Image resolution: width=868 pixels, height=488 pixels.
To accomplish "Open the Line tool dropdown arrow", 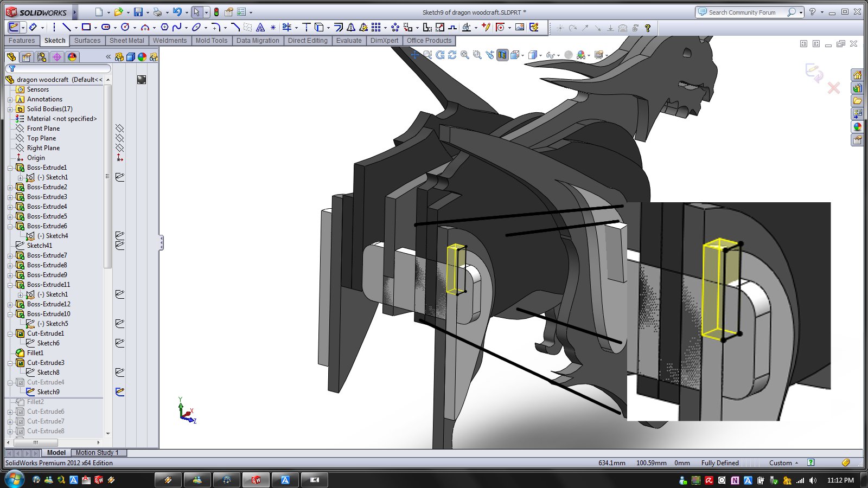I will [76, 28].
